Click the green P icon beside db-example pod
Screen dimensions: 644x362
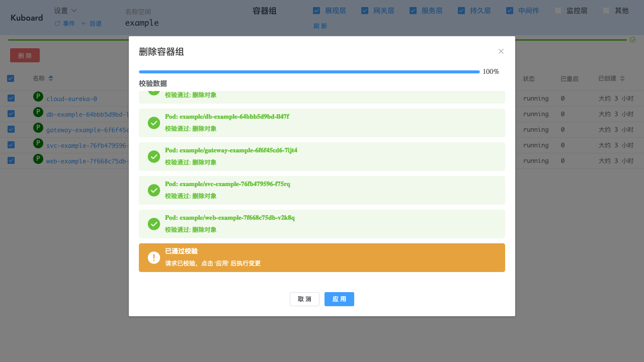pos(38,113)
